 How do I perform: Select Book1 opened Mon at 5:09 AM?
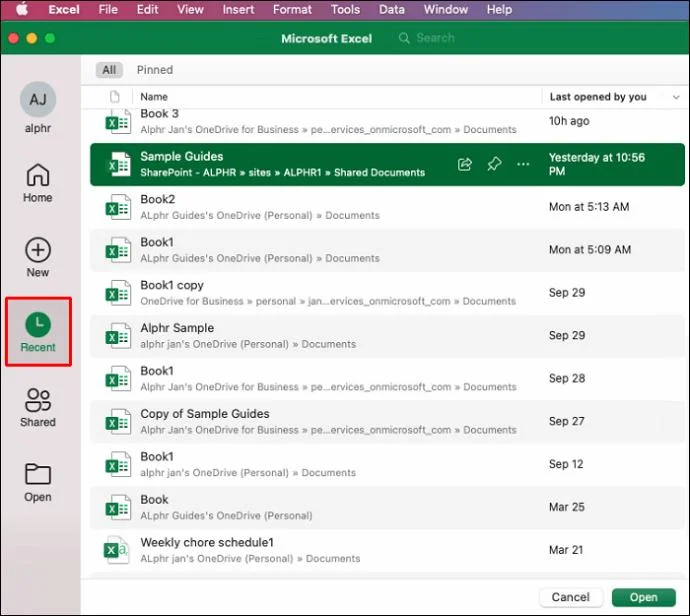coord(387,250)
